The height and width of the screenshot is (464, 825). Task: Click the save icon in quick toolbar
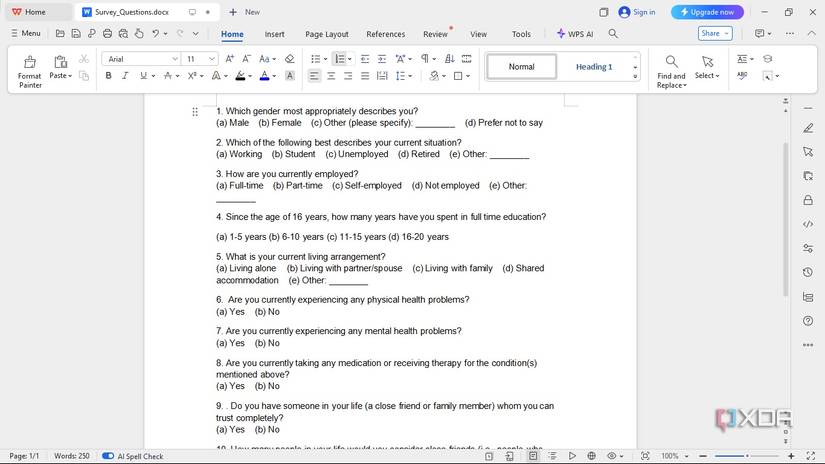pyautogui.click(x=76, y=34)
